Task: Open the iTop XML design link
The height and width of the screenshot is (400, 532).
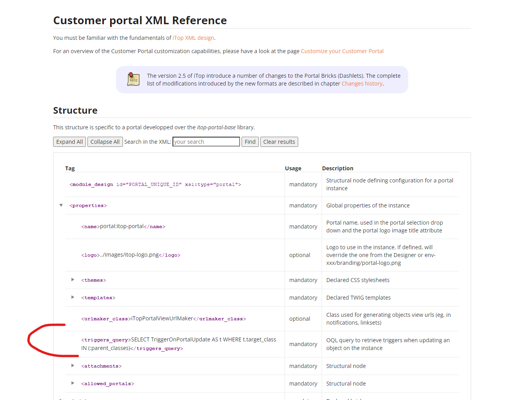Action: [193, 38]
